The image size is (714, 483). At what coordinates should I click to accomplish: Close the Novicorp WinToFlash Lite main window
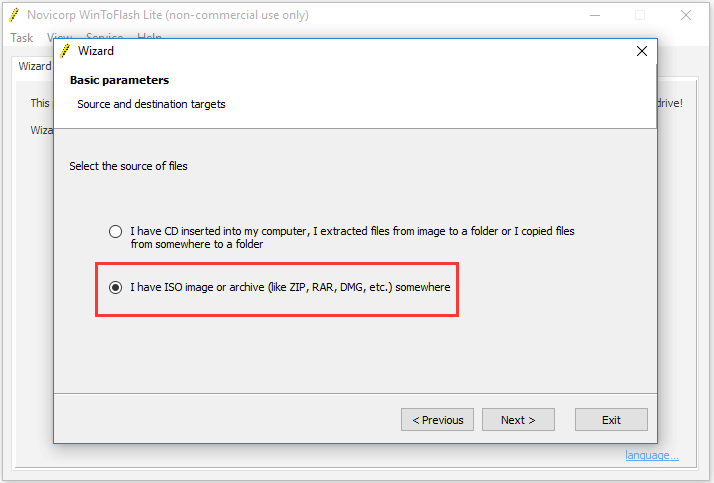[686, 15]
